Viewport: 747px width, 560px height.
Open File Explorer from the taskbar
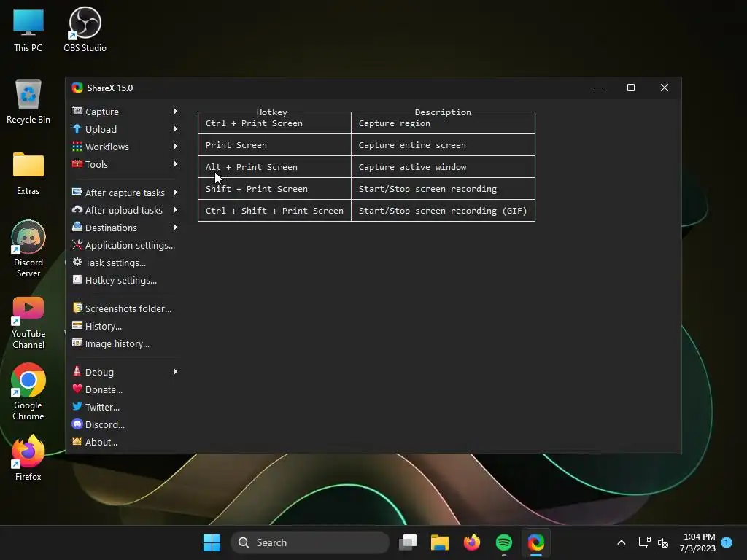point(440,542)
